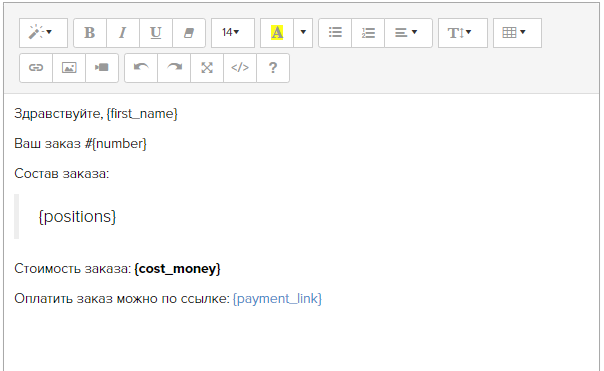Apply the yellow highlight color A button

click(277, 33)
